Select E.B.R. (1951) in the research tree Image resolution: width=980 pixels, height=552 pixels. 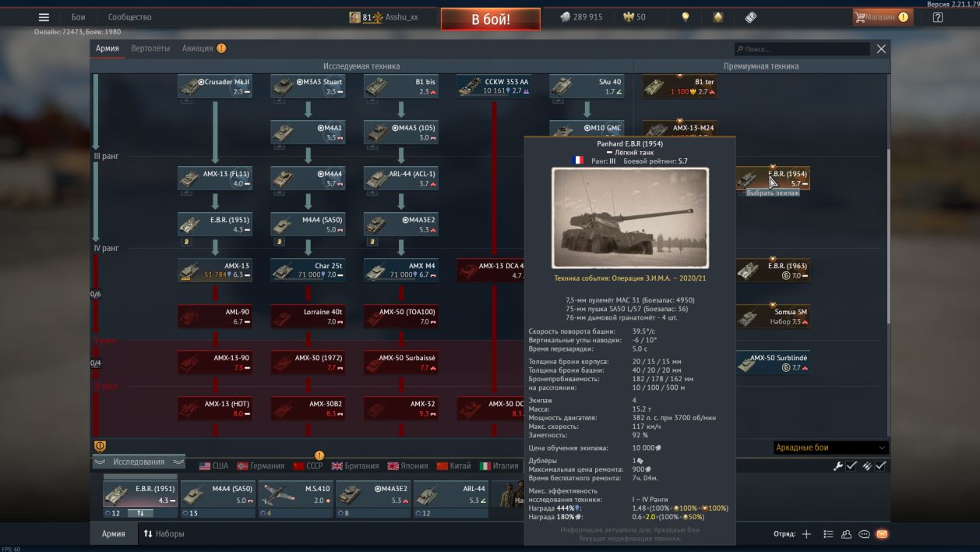point(215,224)
